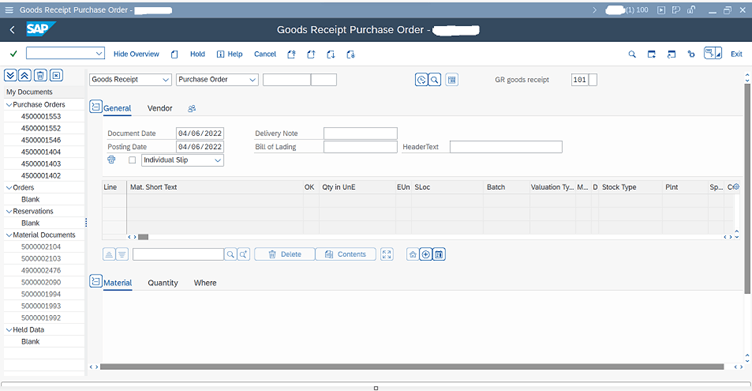752x391 pixels.
Task: Close the overview panel via the X box icon
Action: coord(56,75)
